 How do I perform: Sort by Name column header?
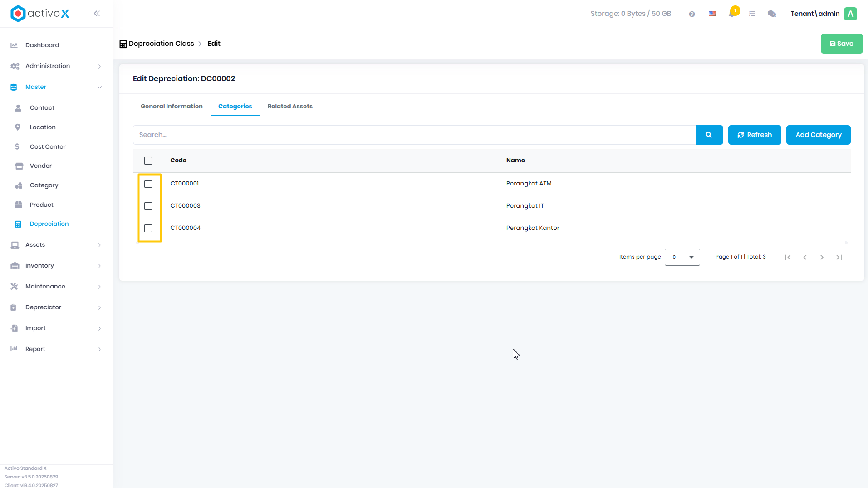click(515, 161)
